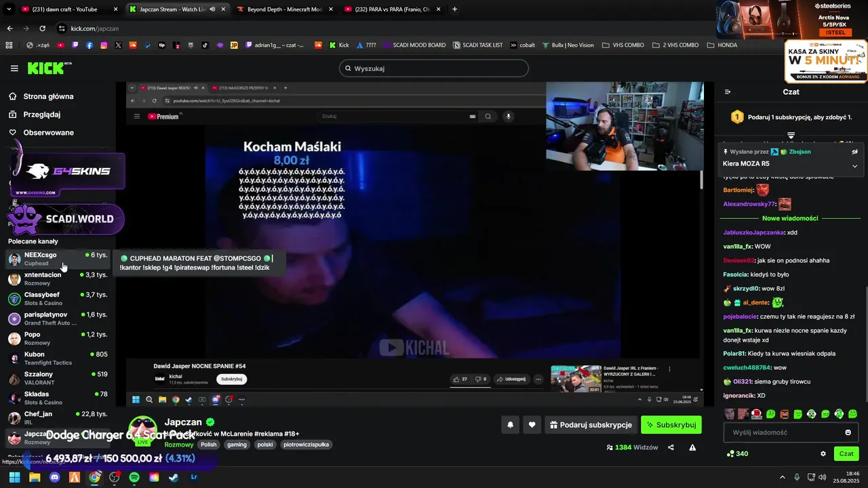
Task: Open the Kick hamburger menu
Action: click(14, 68)
